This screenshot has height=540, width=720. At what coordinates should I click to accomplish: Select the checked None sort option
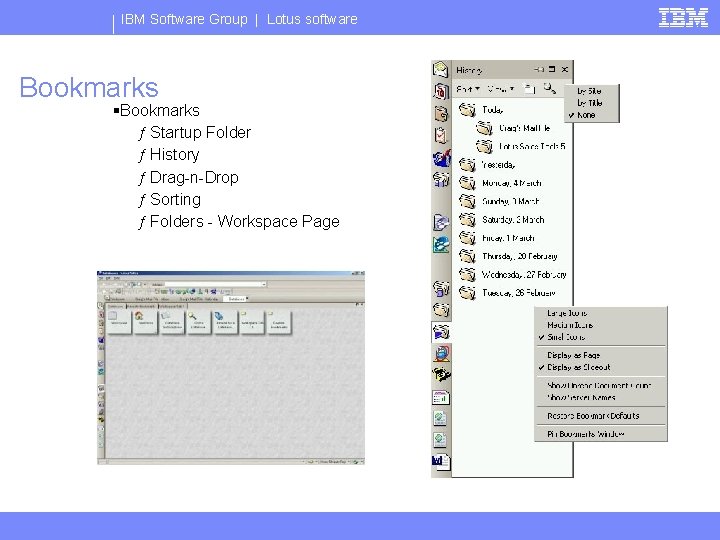coord(591,115)
